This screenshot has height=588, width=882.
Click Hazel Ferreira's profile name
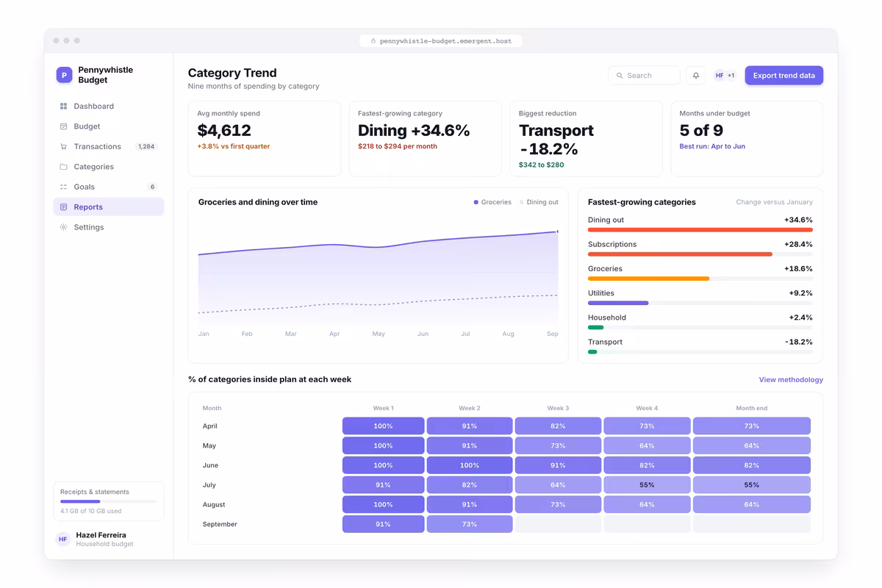click(101, 535)
